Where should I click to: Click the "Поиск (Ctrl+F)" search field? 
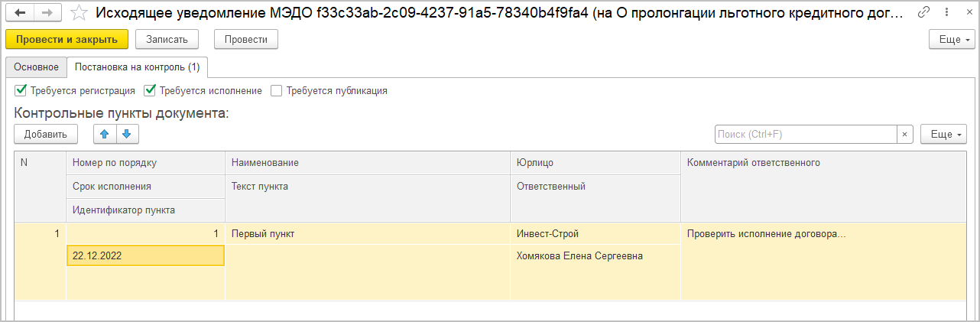click(x=805, y=134)
